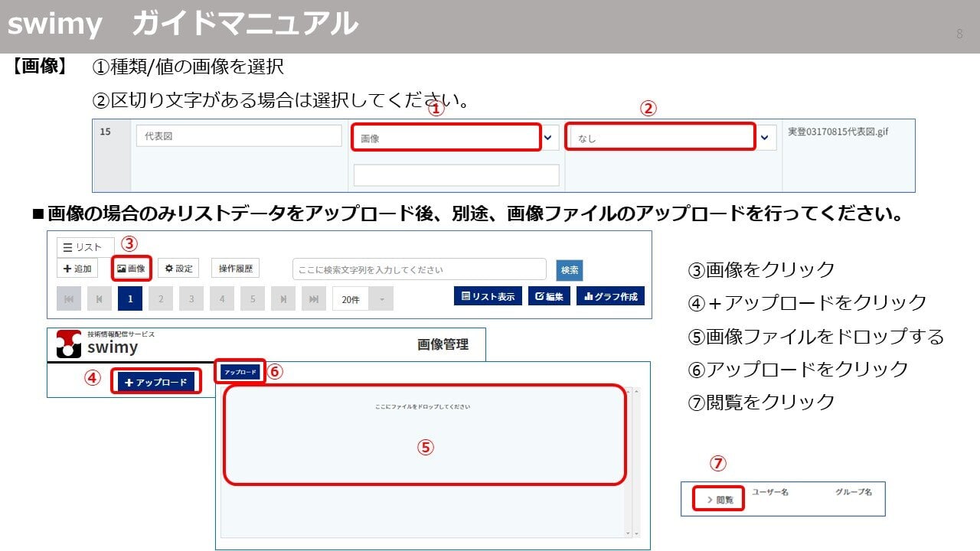Select page 2 in pagination
Screen dimensions: 980x551
[x=161, y=299]
